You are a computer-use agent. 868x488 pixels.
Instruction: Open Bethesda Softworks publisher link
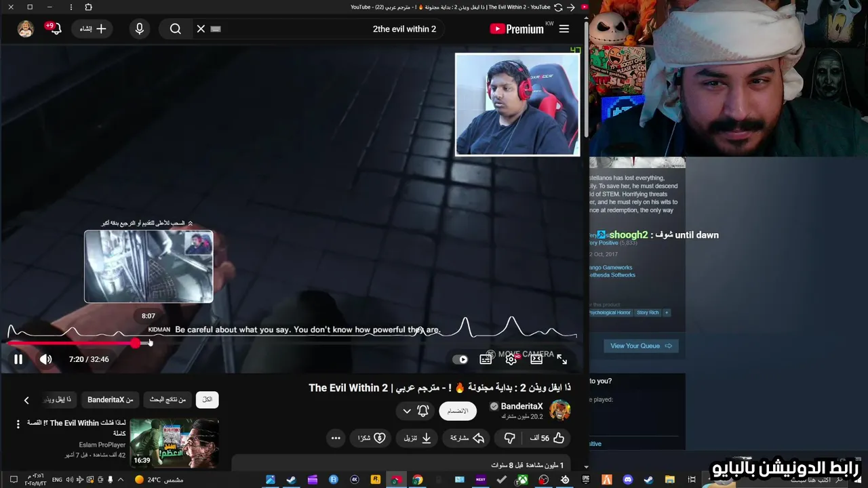click(612, 275)
